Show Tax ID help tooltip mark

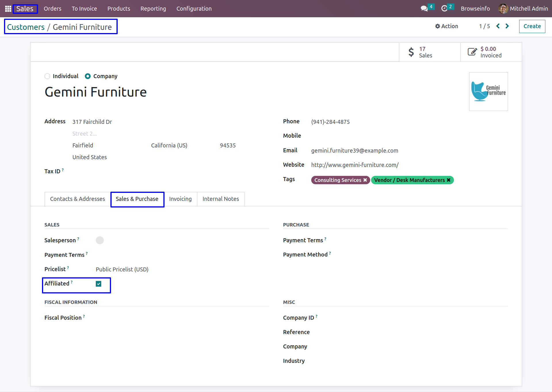click(x=63, y=170)
